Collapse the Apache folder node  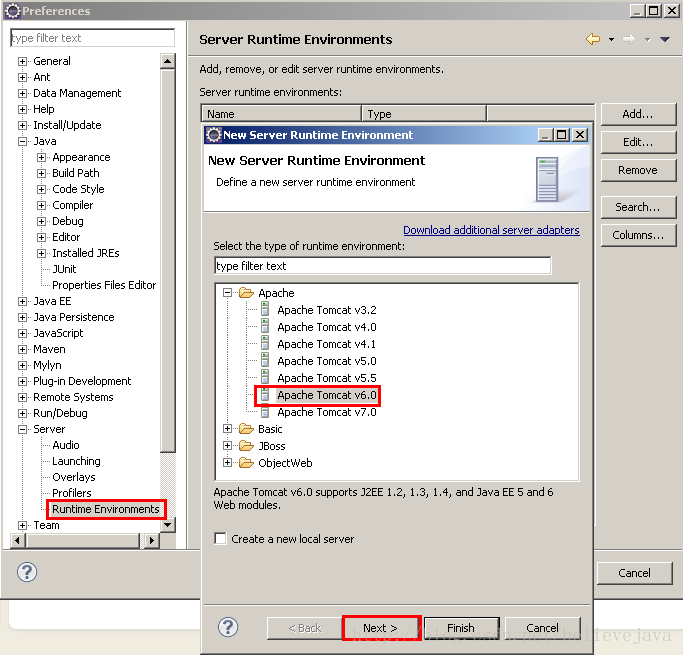pyautogui.click(x=227, y=293)
